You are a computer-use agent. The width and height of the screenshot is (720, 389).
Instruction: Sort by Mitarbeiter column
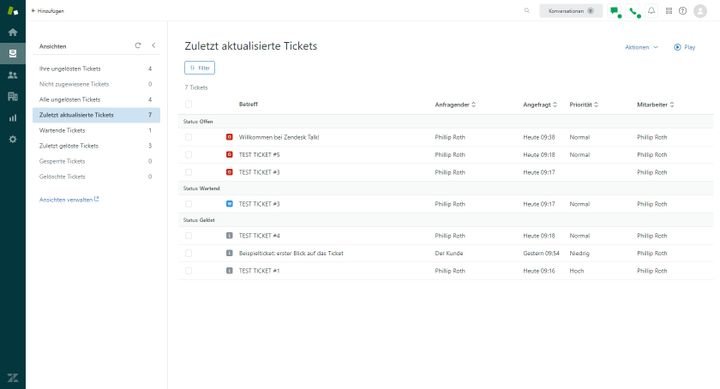click(655, 105)
